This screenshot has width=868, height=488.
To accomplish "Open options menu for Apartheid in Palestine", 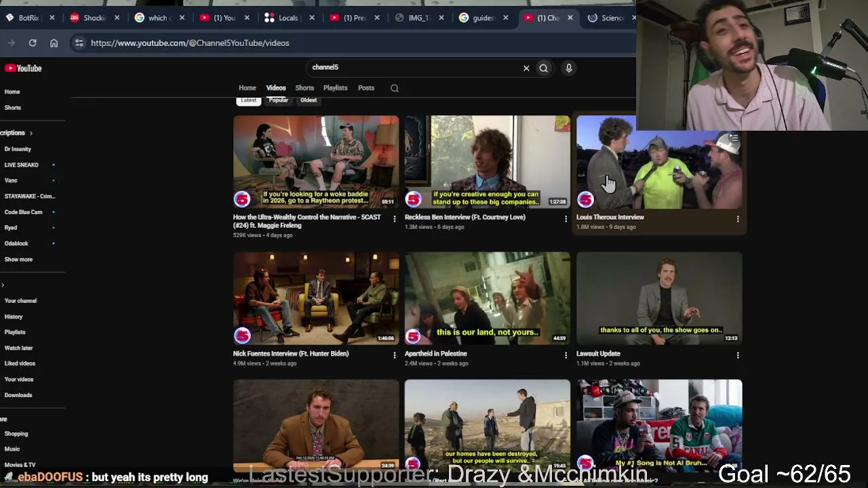I will pyautogui.click(x=566, y=354).
